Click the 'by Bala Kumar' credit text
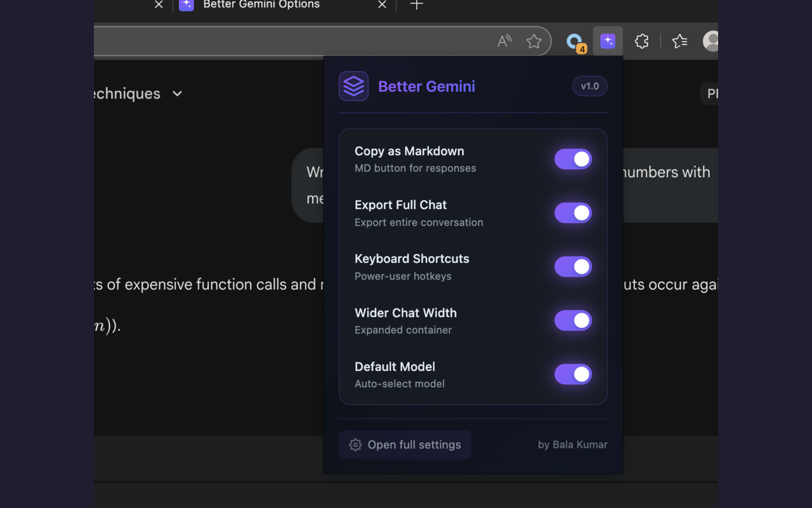Viewport: 812px width, 508px height. point(573,445)
